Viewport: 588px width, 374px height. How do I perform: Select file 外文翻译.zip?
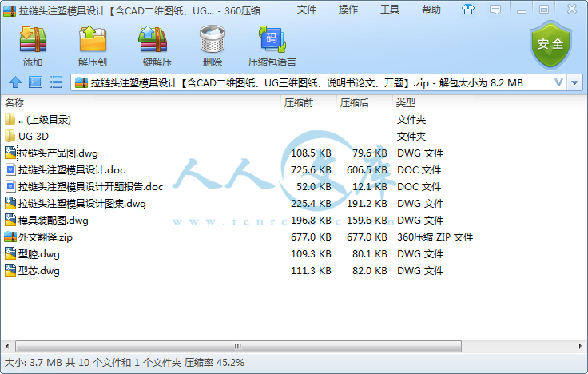click(46, 237)
